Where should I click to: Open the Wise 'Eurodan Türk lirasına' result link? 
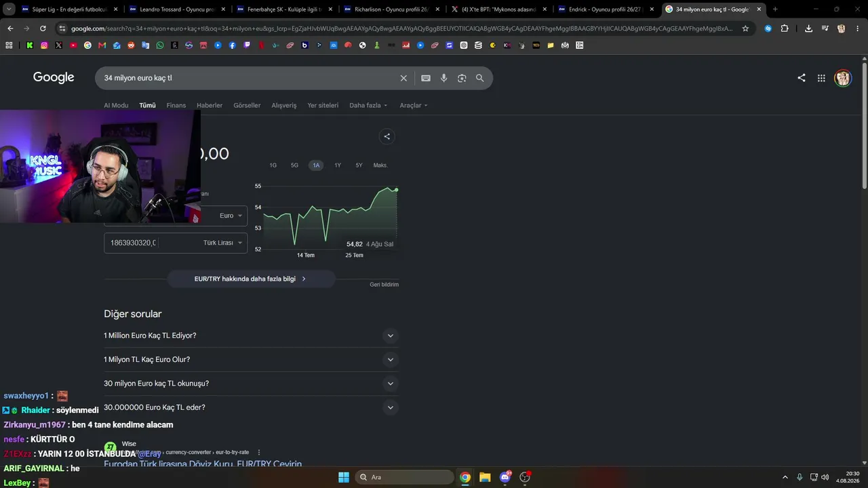point(203,464)
